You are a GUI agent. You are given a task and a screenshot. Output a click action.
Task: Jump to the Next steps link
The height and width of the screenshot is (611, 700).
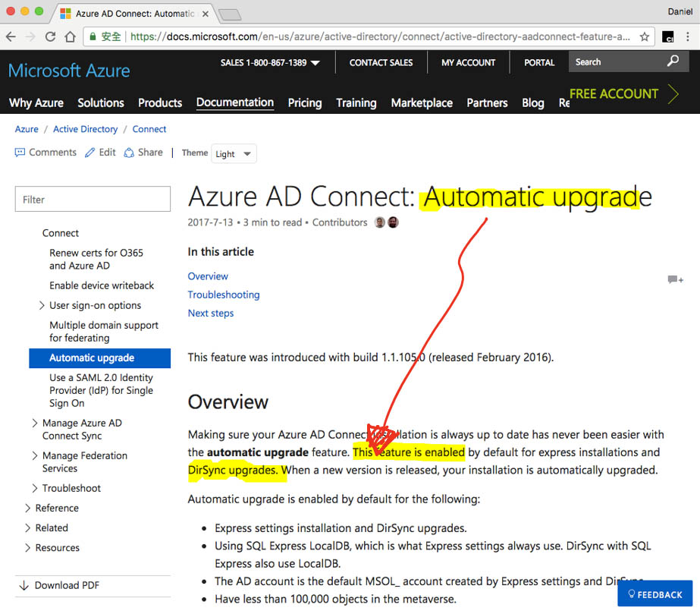[x=211, y=313]
